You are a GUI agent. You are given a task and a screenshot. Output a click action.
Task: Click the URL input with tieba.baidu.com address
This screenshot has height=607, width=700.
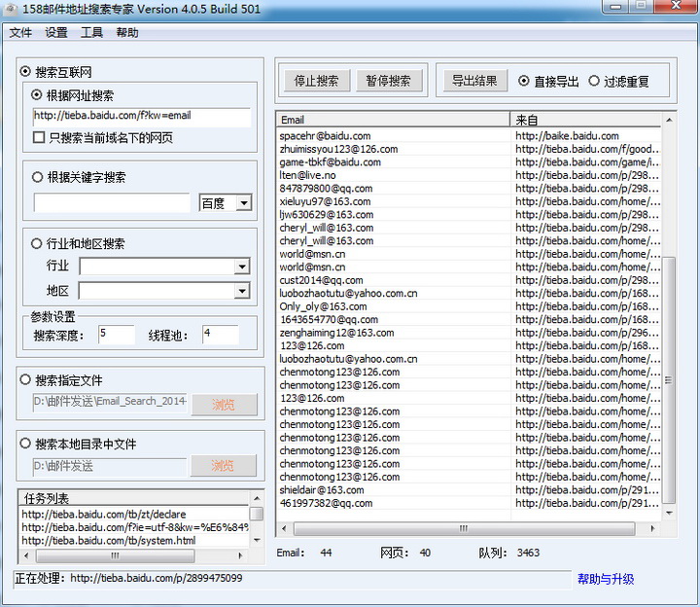tap(141, 116)
